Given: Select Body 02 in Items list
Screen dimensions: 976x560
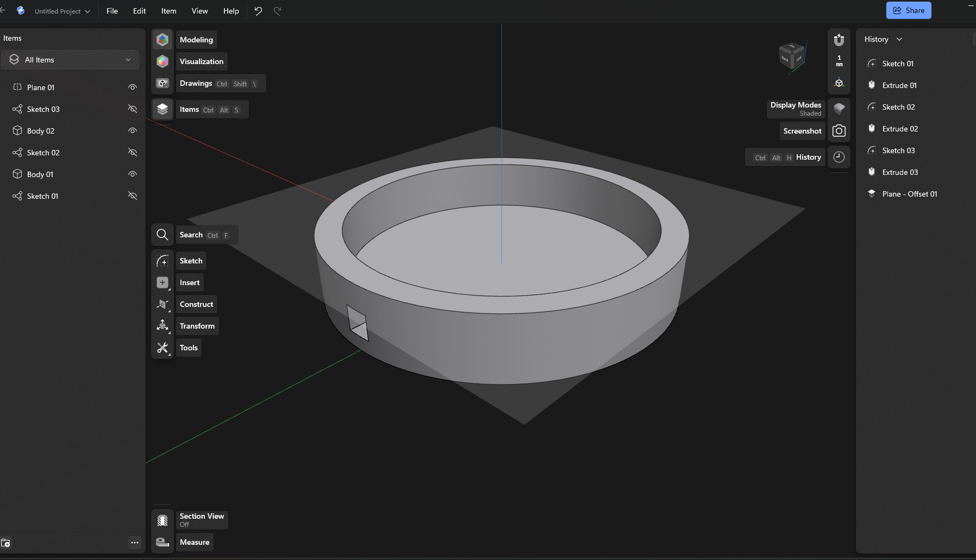Looking at the screenshot, I should (41, 131).
